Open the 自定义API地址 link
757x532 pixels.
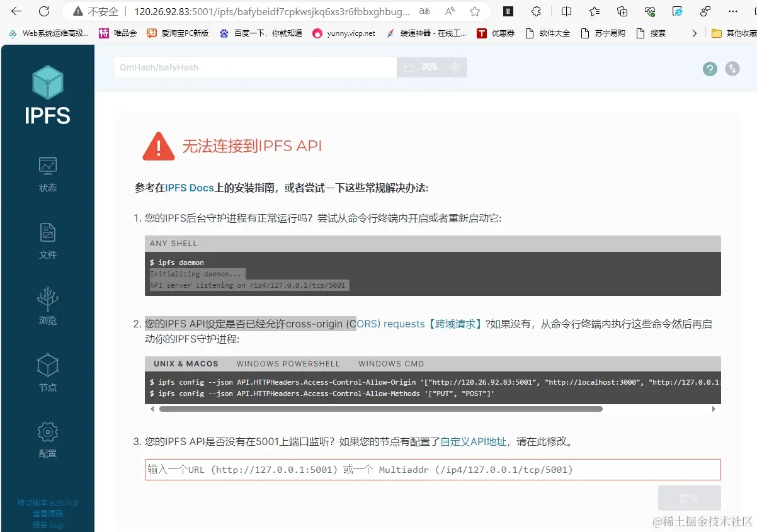click(x=473, y=442)
